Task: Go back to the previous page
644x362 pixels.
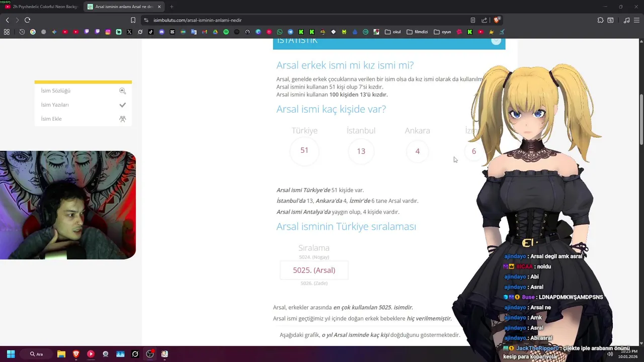Action: tap(7, 20)
